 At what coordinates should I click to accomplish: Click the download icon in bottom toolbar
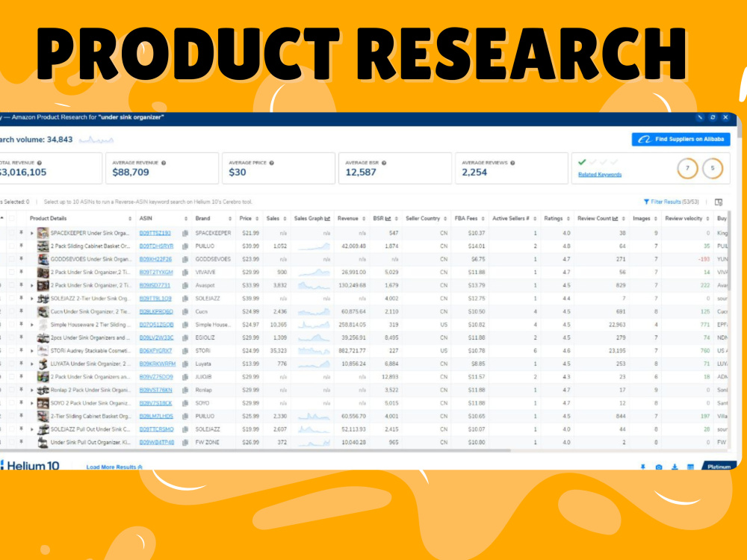point(675,467)
